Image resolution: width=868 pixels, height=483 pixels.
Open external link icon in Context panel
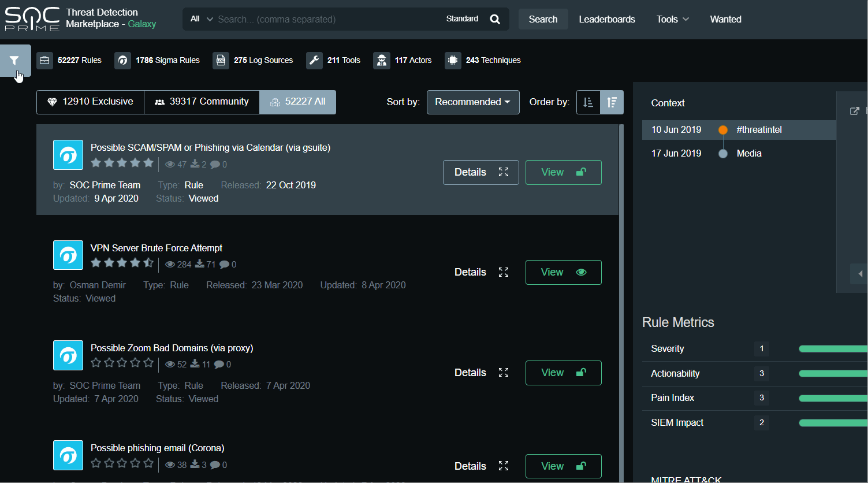tap(855, 111)
